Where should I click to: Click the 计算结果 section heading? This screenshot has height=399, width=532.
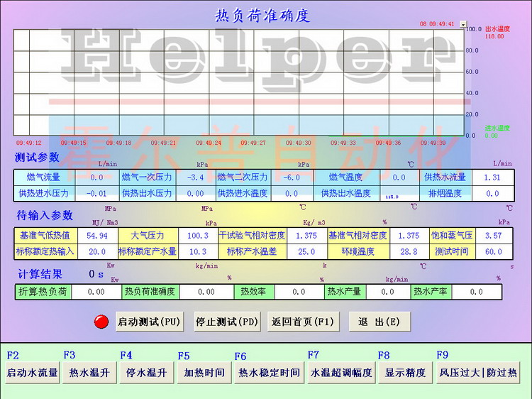[x=40, y=274]
